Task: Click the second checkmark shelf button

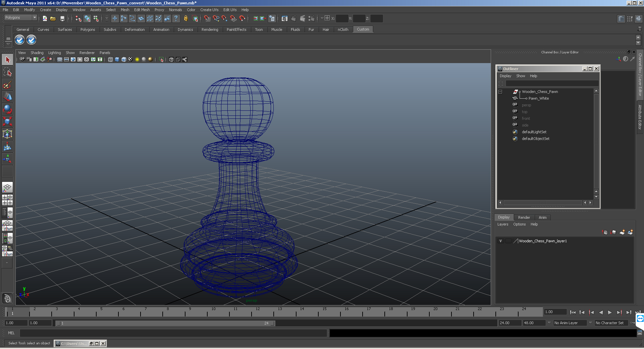Action: click(31, 40)
